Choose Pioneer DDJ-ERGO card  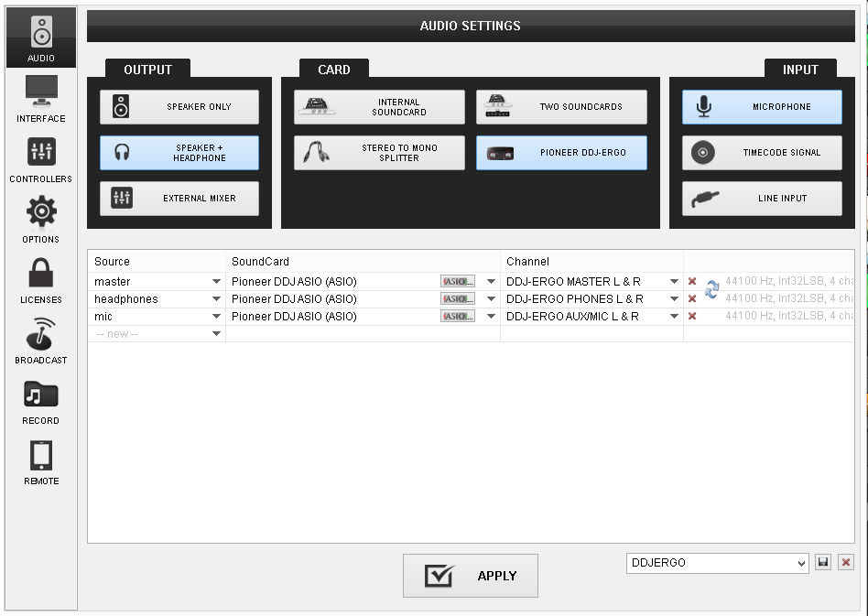point(561,153)
